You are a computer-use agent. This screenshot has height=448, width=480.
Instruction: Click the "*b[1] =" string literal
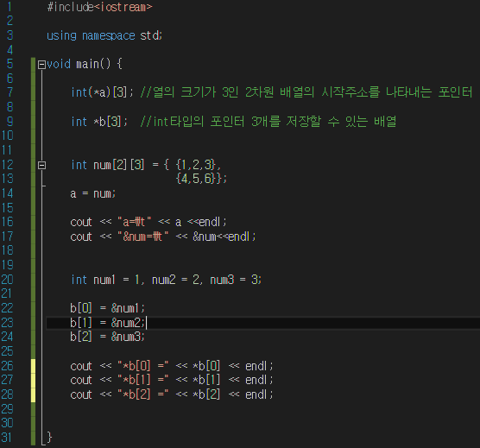pos(143,380)
